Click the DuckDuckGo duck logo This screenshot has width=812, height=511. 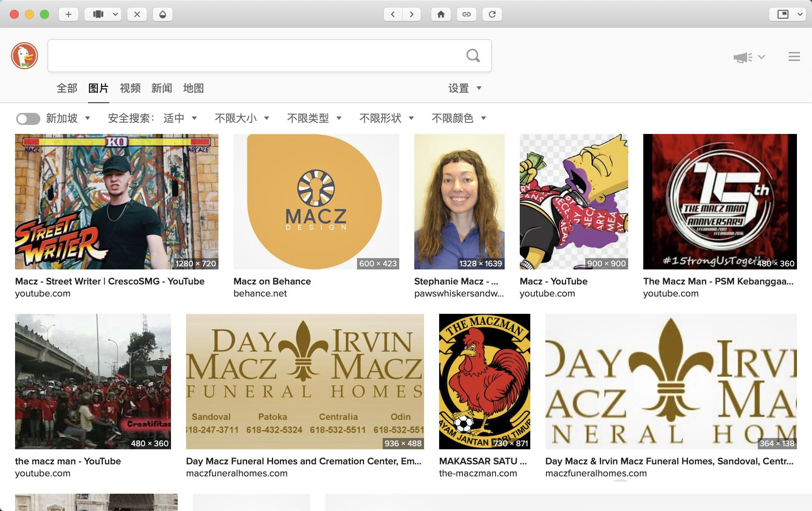point(24,56)
